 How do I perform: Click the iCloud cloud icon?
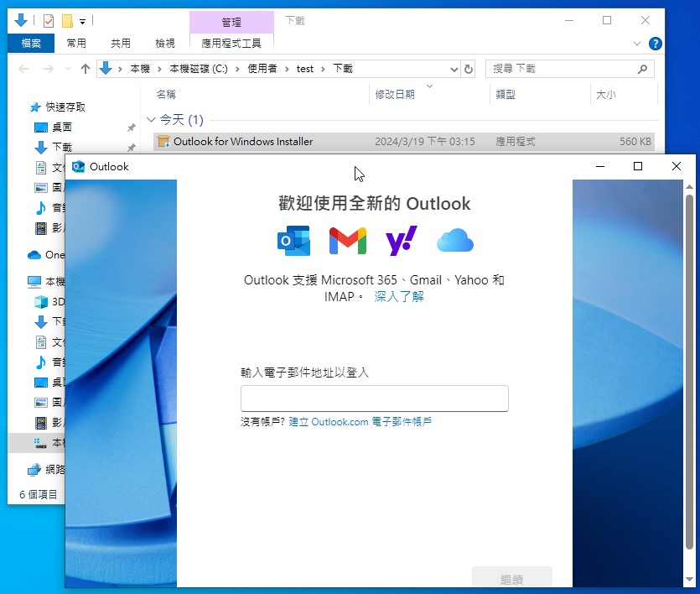455,242
